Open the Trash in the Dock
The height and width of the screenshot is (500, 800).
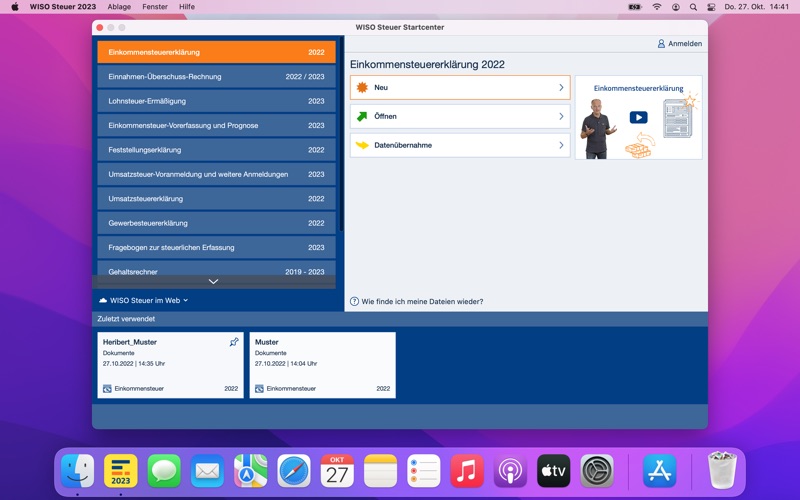pos(722,470)
